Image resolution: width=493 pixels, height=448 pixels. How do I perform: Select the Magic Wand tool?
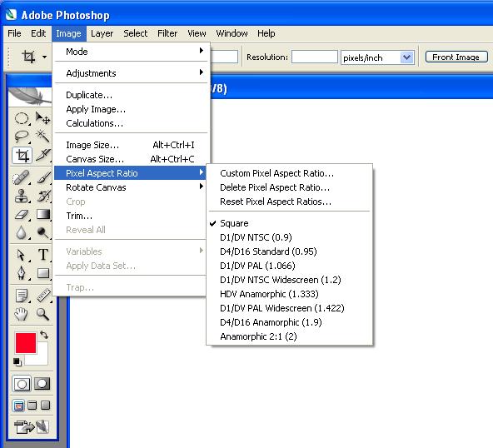(42, 137)
